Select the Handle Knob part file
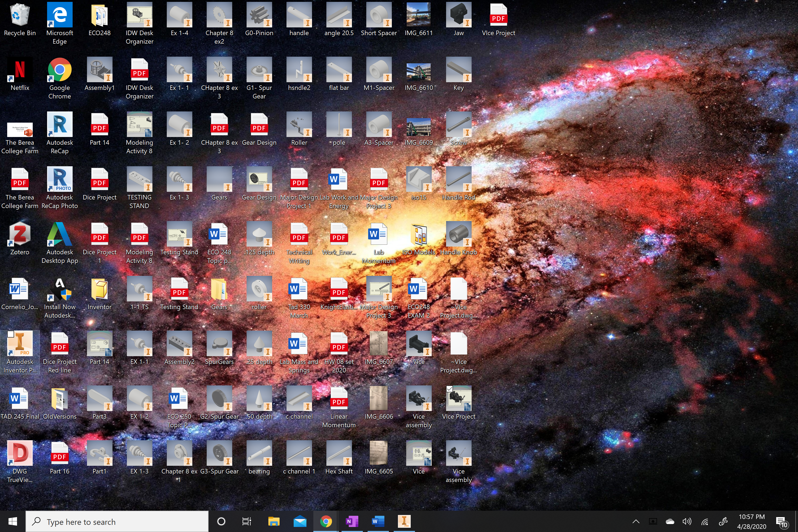This screenshot has width=798, height=532. tap(459, 239)
